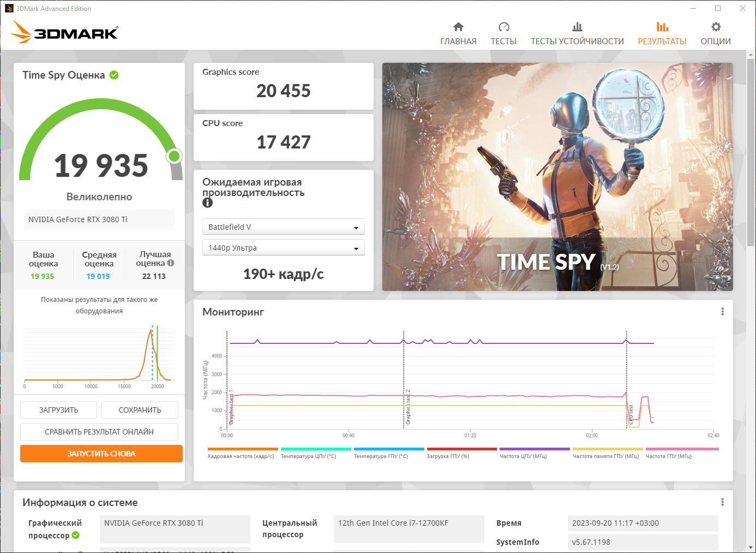756x553 pixels.
Task: Click the green verified checkmark next to Time Spy Оценка
Action: point(113,75)
